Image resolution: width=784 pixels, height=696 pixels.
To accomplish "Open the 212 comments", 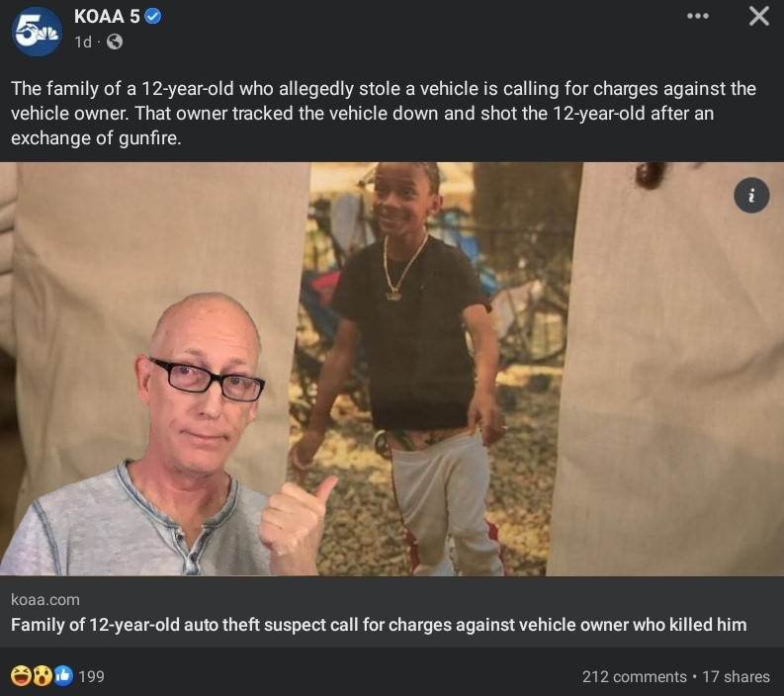I will click(x=634, y=676).
